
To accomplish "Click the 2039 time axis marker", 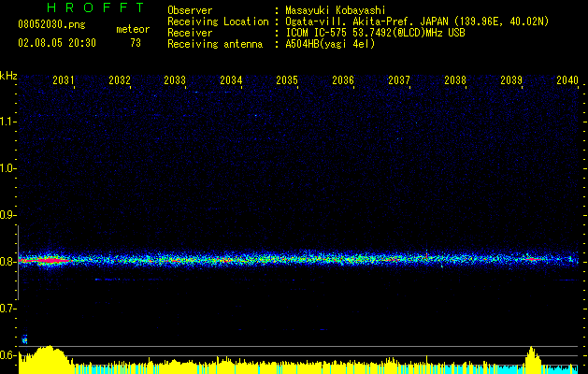I will [x=511, y=79].
